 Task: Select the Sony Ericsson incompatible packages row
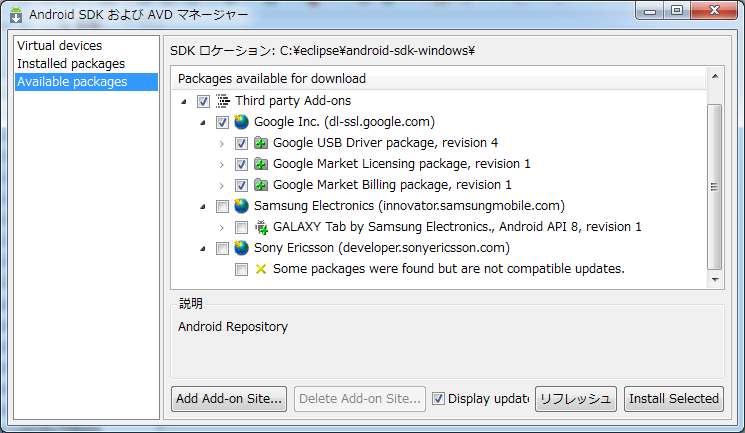(449, 269)
